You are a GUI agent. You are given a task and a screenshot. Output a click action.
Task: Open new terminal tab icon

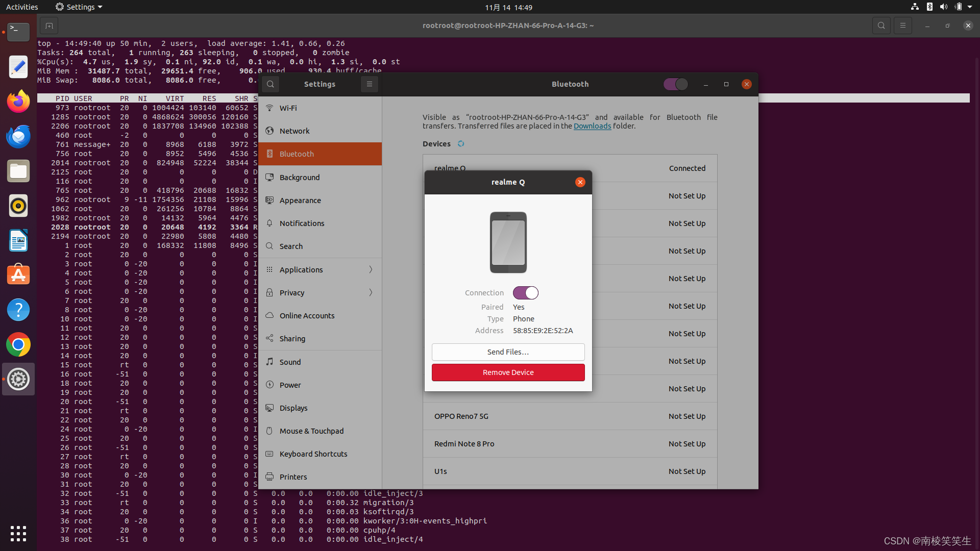point(49,26)
